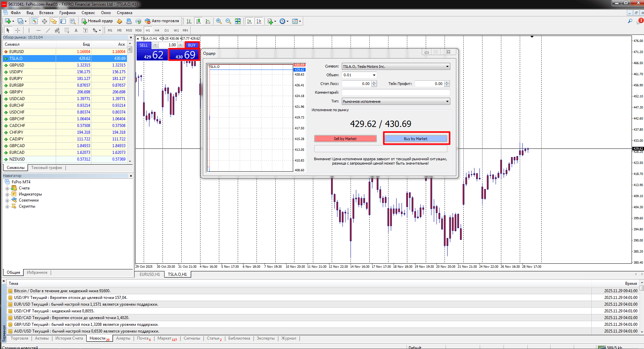
Task: Select the crosshair tool
Action: click(18, 30)
